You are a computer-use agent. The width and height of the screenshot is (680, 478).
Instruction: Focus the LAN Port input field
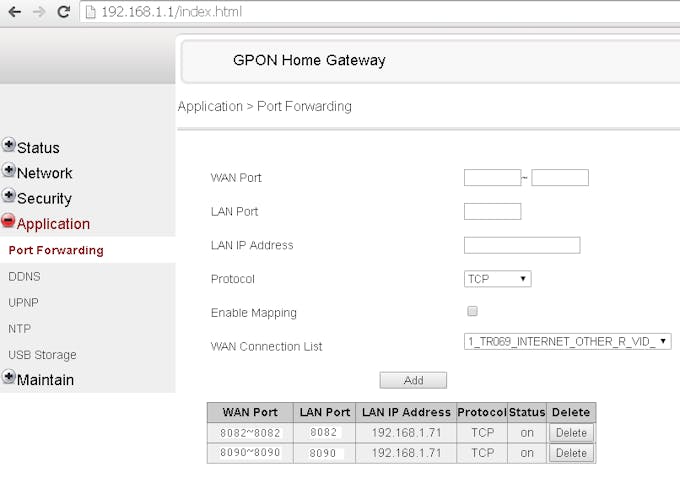(492, 211)
